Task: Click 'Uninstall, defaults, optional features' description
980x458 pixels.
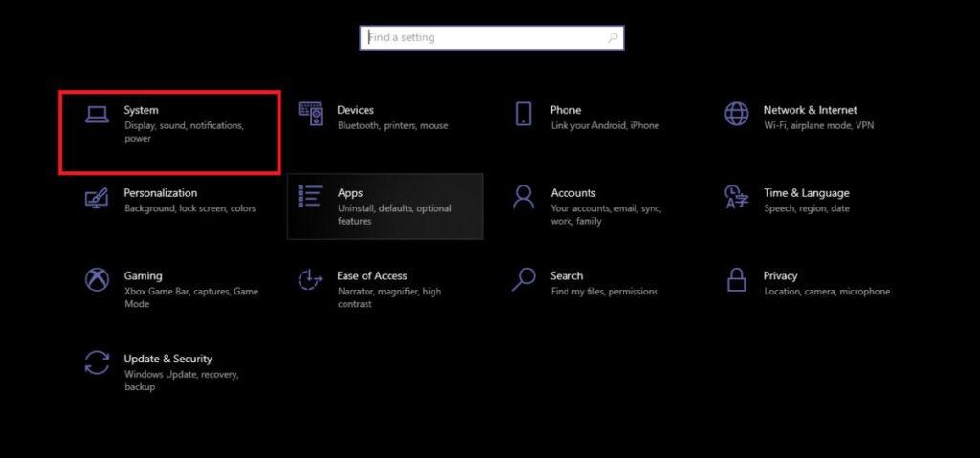Action: click(x=394, y=215)
